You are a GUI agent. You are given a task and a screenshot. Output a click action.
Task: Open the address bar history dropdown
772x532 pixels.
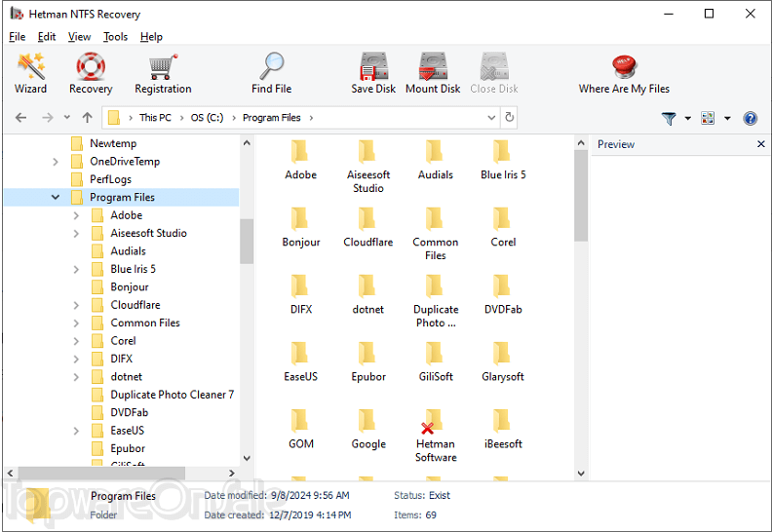[x=491, y=118]
